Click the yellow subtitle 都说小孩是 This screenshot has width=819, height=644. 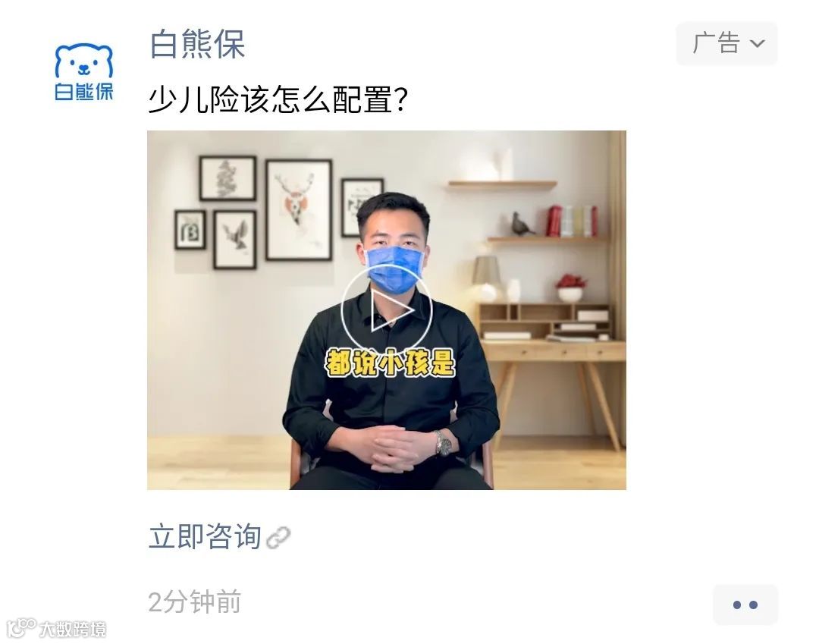click(390, 363)
